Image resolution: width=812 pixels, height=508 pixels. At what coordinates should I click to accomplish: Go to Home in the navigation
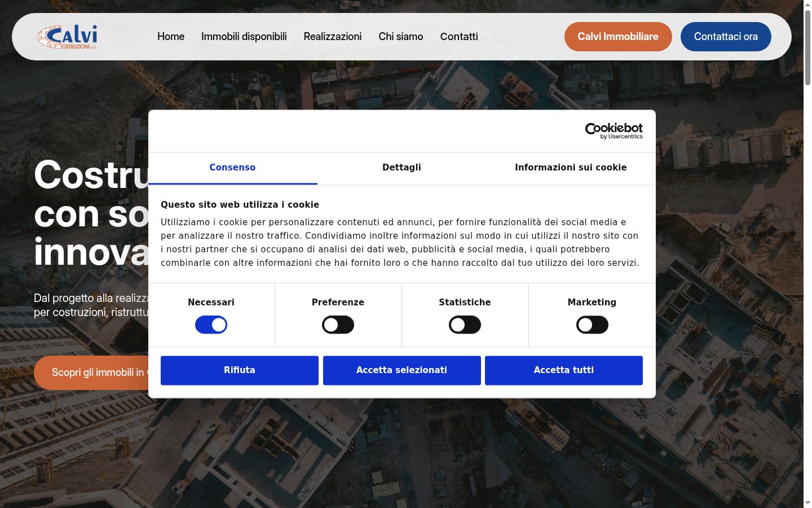click(171, 37)
